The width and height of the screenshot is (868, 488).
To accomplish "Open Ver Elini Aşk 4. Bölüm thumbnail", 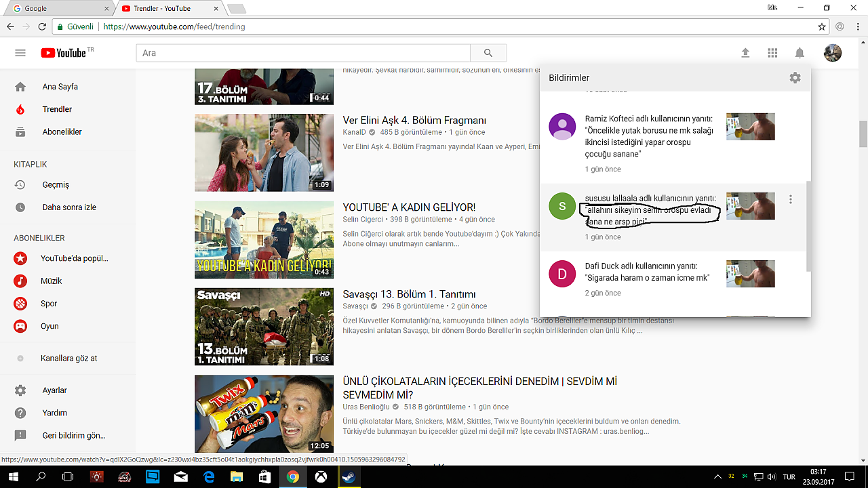I will (264, 152).
